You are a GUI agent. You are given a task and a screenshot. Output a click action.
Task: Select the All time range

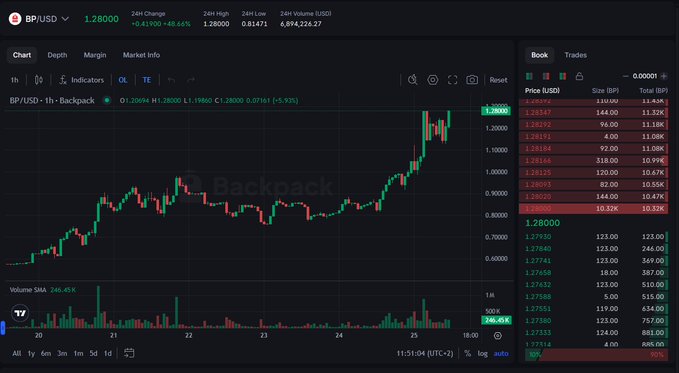pos(16,354)
